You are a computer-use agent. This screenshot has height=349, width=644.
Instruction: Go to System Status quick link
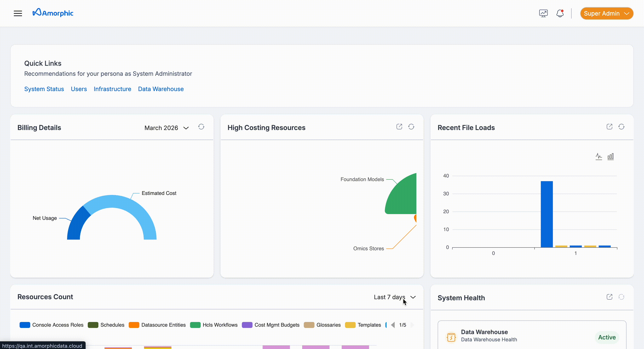click(44, 89)
